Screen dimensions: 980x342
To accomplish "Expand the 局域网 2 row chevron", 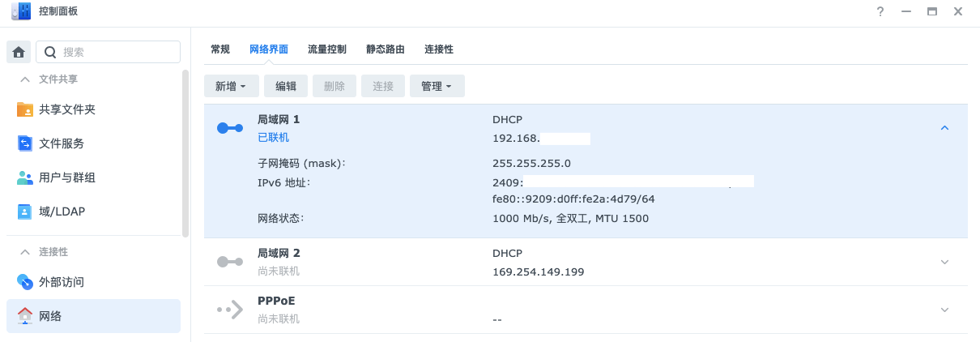I will [944, 262].
